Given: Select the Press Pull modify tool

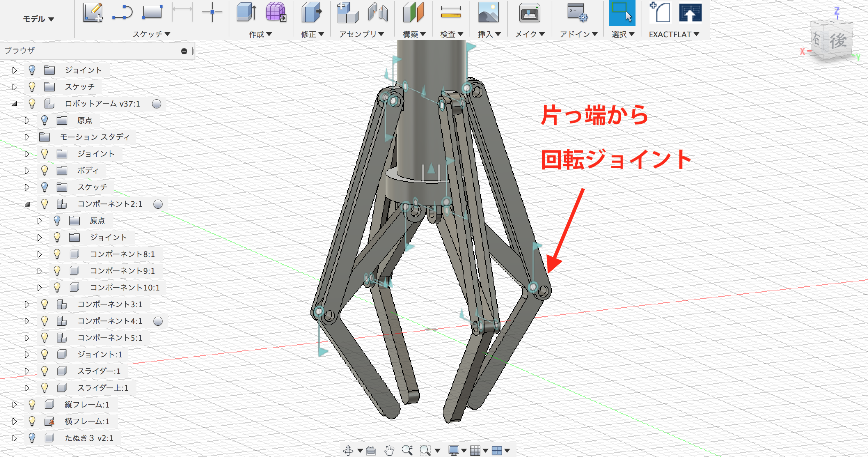Looking at the screenshot, I should coord(311,13).
